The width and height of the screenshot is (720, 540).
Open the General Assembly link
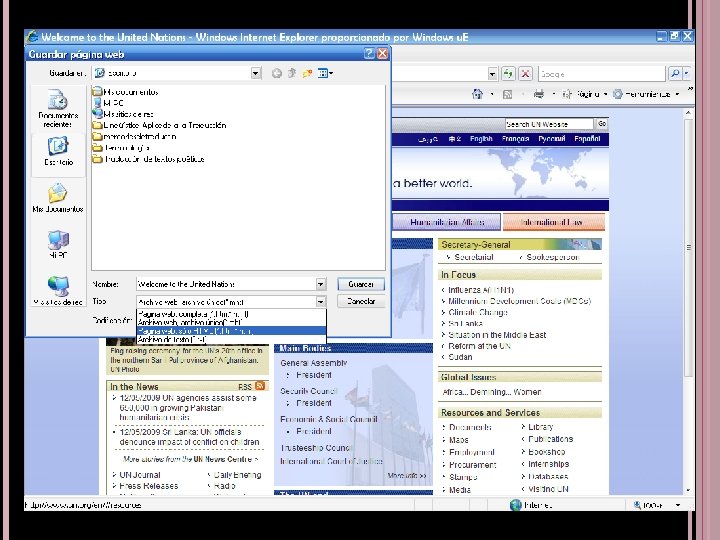coord(314,363)
